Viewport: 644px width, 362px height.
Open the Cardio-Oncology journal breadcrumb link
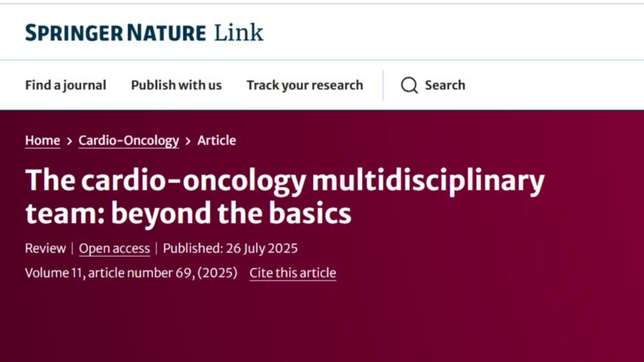coord(129,141)
